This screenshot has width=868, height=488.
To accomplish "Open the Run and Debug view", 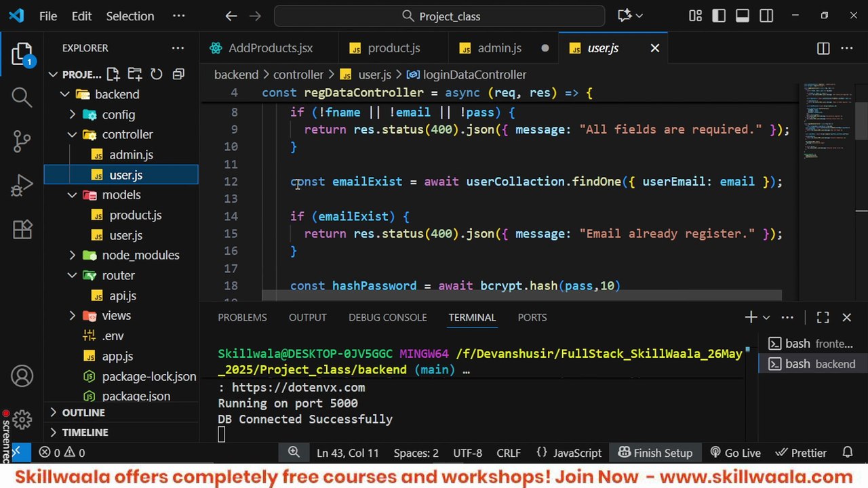I will click(22, 184).
